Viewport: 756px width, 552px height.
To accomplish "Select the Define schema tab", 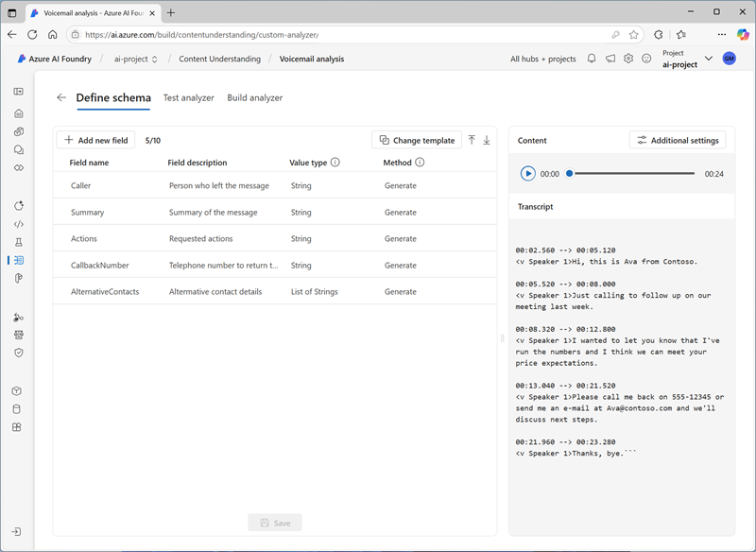I will [113, 98].
